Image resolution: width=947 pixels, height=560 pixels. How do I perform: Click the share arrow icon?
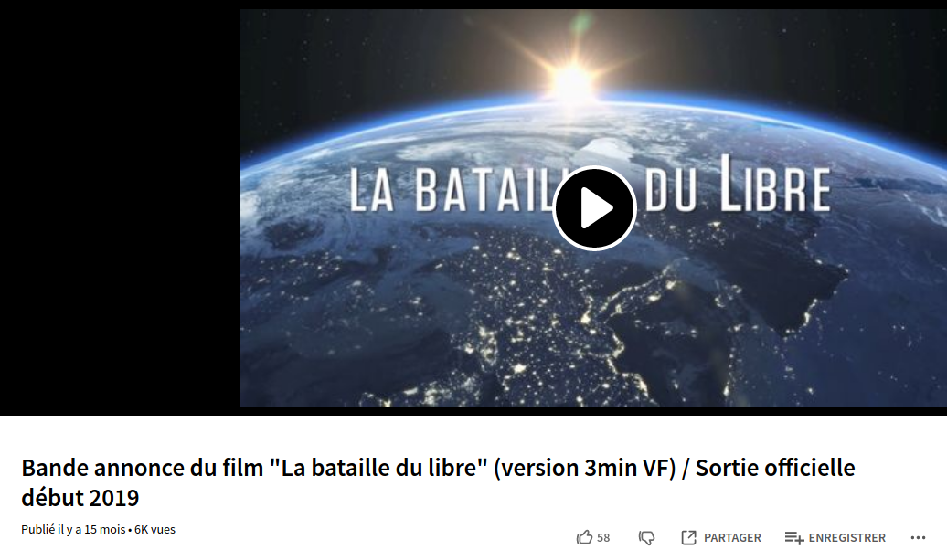tap(688, 537)
